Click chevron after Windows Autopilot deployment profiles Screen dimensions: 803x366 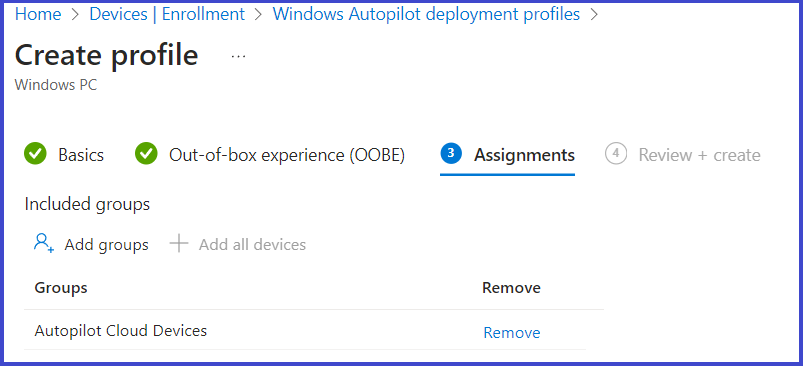click(594, 14)
